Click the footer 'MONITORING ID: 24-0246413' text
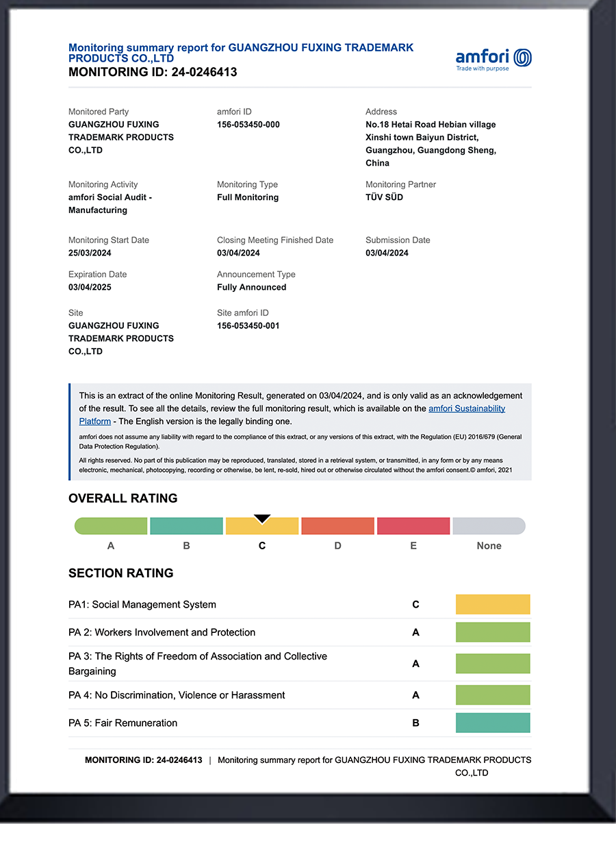The image size is (616, 863). click(144, 760)
